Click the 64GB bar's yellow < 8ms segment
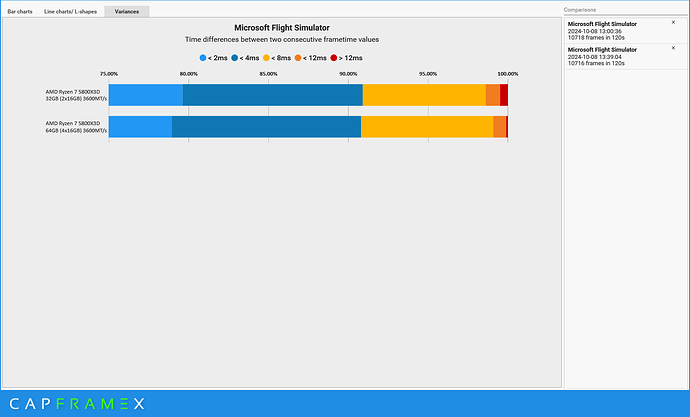Image resolution: width=690 pixels, height=417 pixels. pyautogui.click(x=427, y=127)
